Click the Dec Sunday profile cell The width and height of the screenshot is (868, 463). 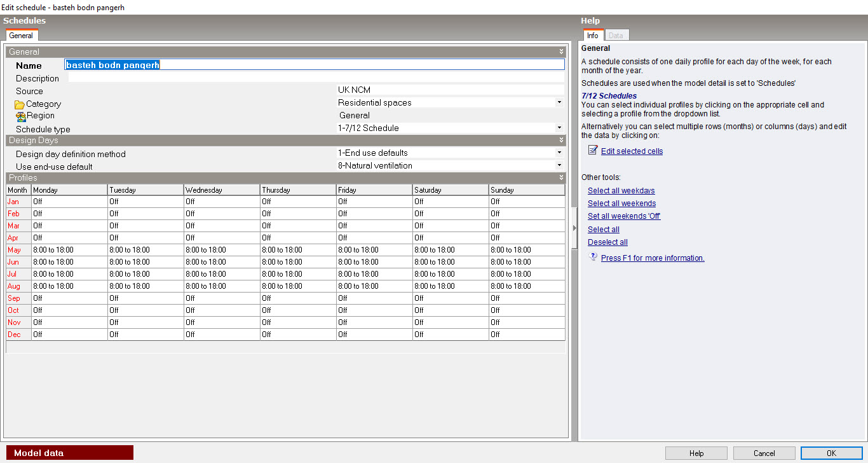527,335
